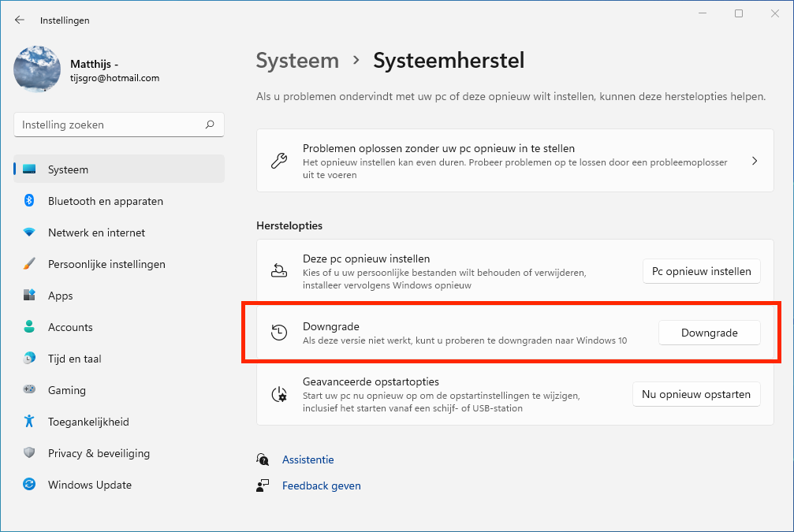Click the Netwerk en internet wifi icon
Image resolution: width=794 pixels, height=532 pixels.
[29, 233]
